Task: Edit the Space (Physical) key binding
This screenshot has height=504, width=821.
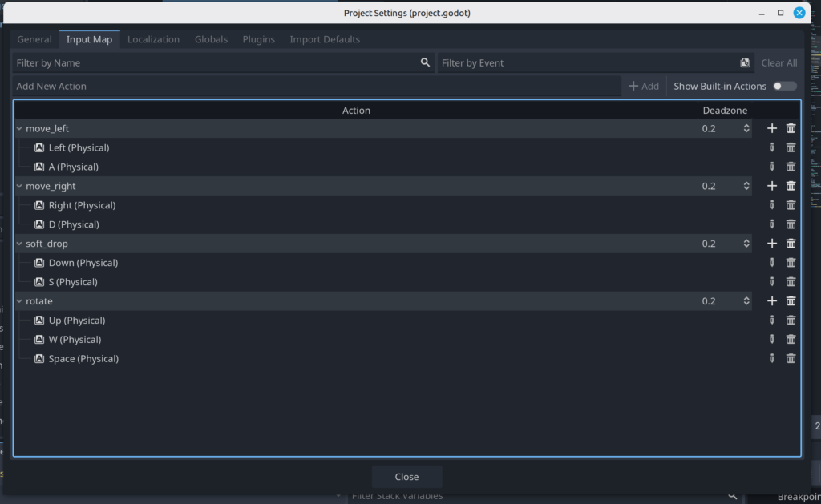Action: 772,359
